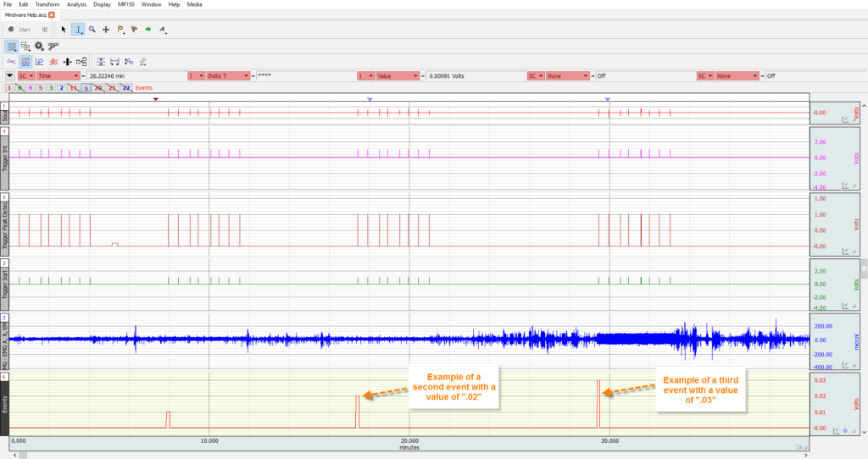Click the grayed-out horizontal adjust icon
Viewport: 868px width, 459px height.
coord(142,61)
